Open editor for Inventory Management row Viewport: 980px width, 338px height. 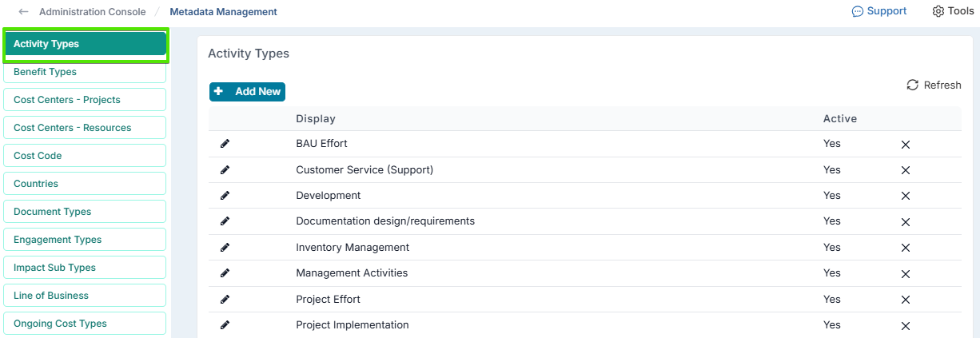225,248
